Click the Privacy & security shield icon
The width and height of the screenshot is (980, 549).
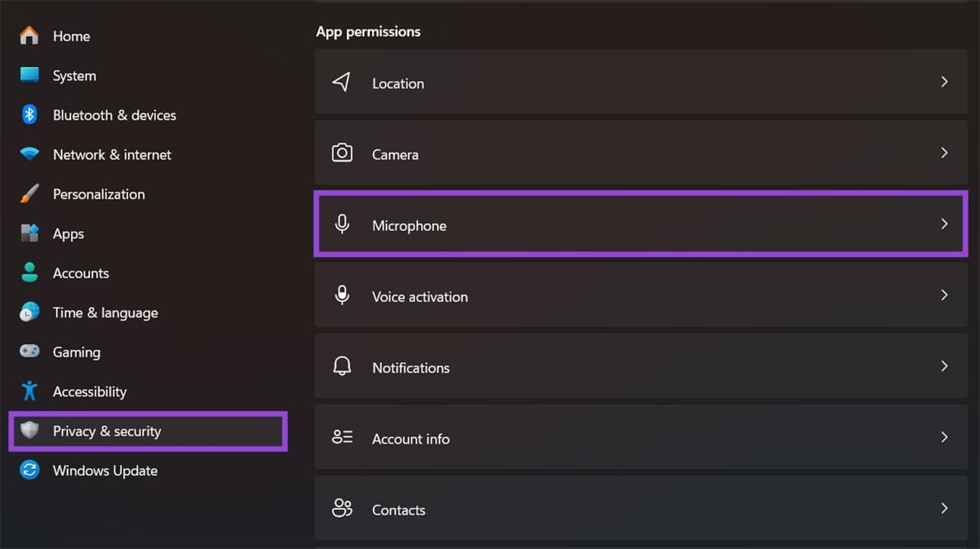(28, 431)
